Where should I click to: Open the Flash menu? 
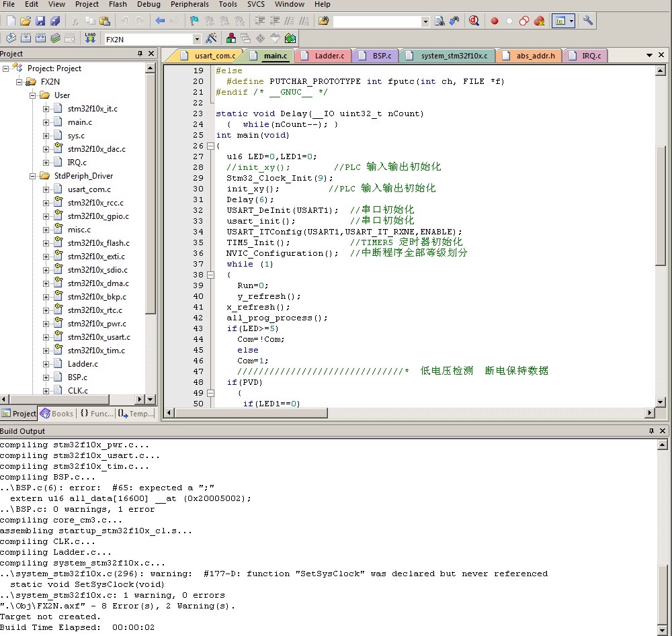(x=118, y=4)
